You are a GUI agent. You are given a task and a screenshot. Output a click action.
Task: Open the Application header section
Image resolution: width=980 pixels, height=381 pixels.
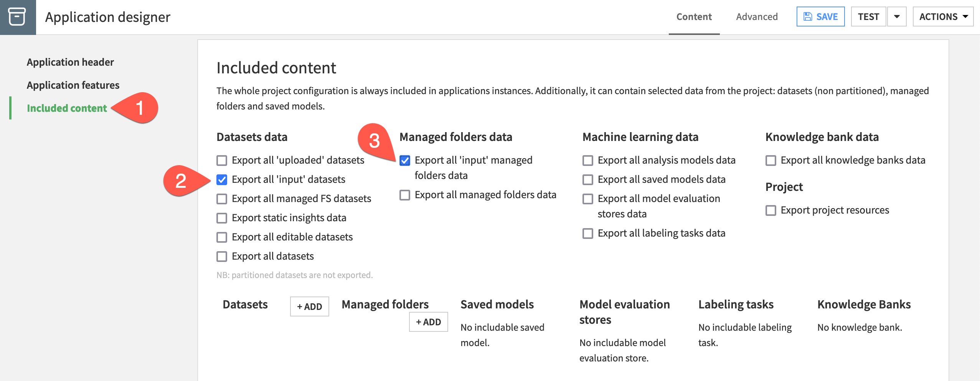(70, 62)
